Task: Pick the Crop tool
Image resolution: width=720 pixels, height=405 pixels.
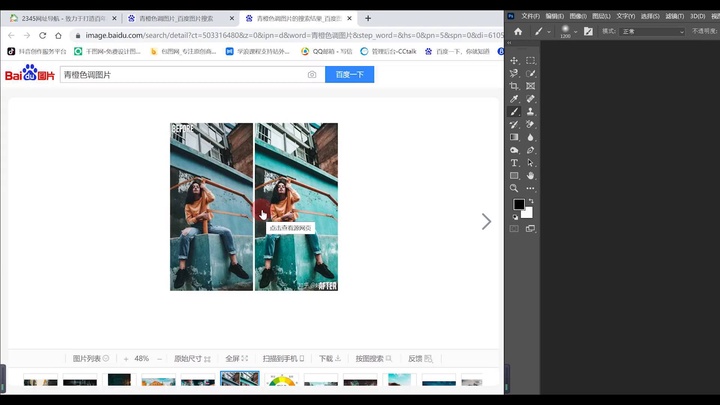Action: click(515, 86)
